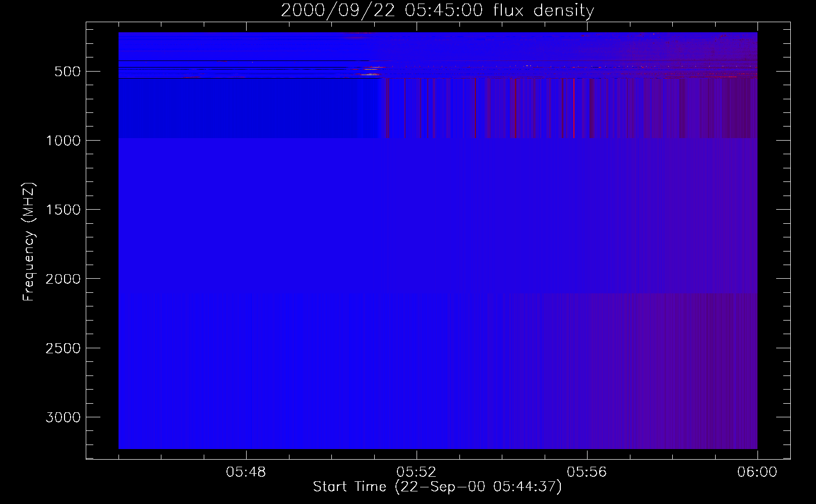This screenshot has height=504, width=816.
Task: Select the 2500 frequency tick label
Action: click(x=63, y=348)
